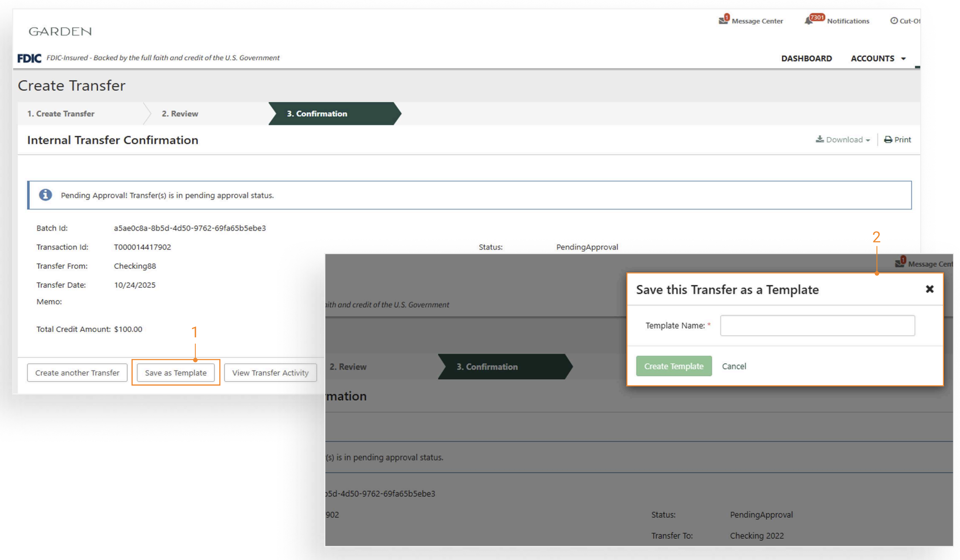Screen dimensions: 960x560
Task: Click the FDIC logo
Action: 29,58
